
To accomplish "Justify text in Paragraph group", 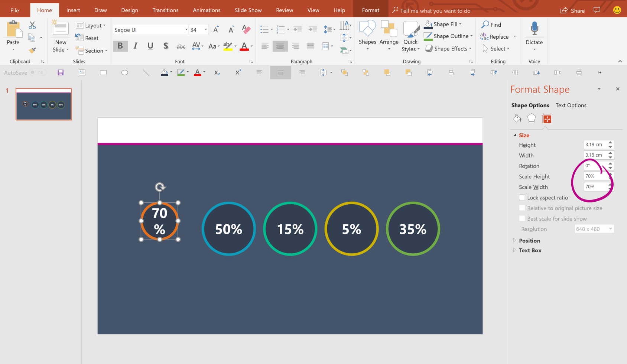I will tap(311, 46).
